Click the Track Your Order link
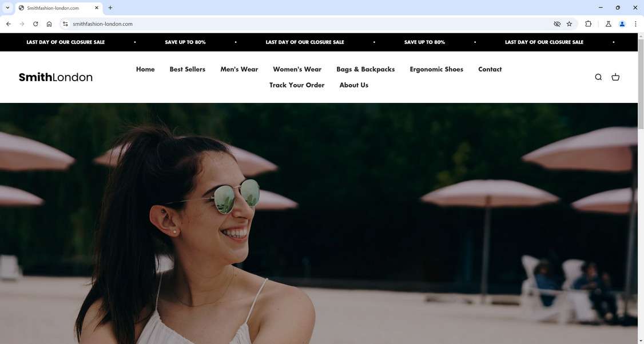Viewport: 644px width, 344px height. click(x=296, y=85)
